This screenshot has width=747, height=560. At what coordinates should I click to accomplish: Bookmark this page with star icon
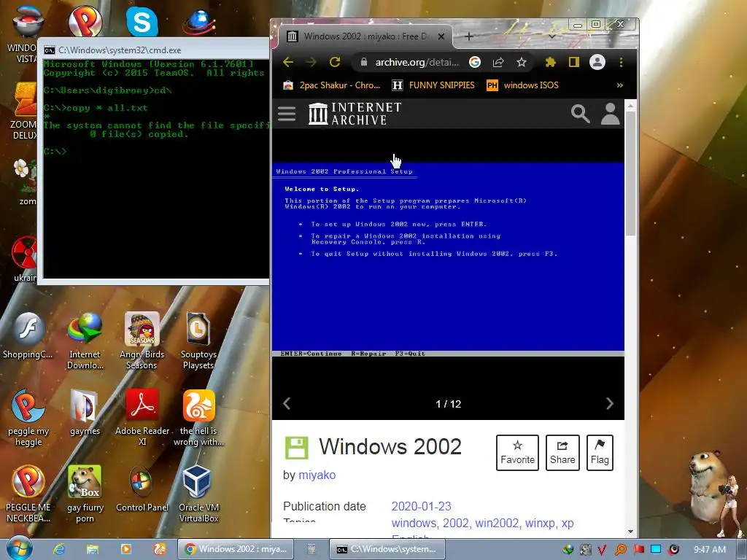[x=522, y=63]
